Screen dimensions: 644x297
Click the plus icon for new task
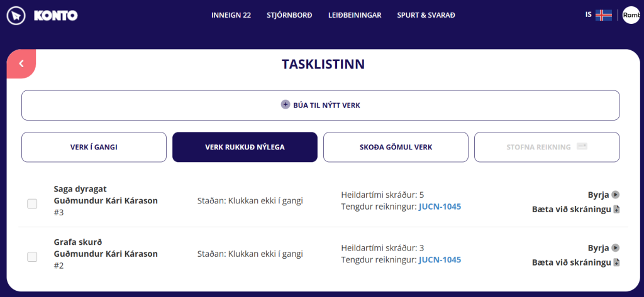286,105
